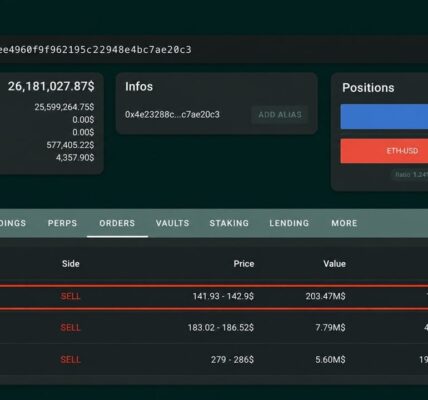
Task: Click the wallet address 0x4e23288c...c7ae20c3
Action: (x=172, y=115)
